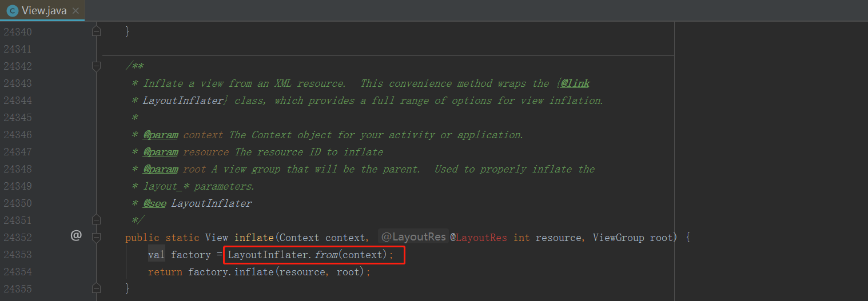This screenshot has width=868, height=301.
Task: Click @param tag before 'resource'
Action: pos(160,152)
